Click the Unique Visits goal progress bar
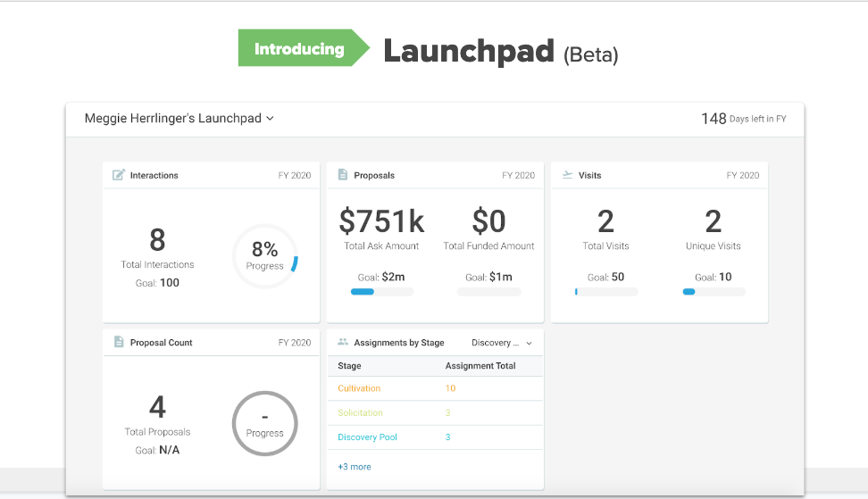Viewport: 868px width, 499px height. [714, 292]
